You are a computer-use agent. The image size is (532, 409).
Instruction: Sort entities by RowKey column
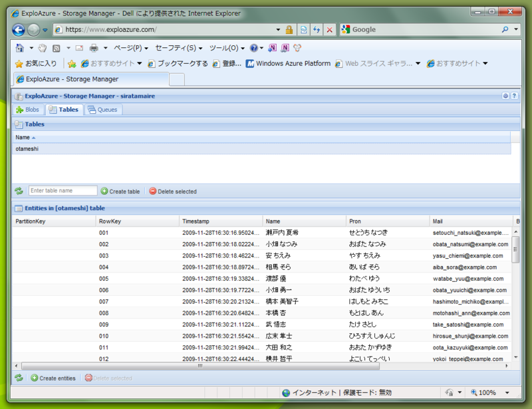pos(138,221)
